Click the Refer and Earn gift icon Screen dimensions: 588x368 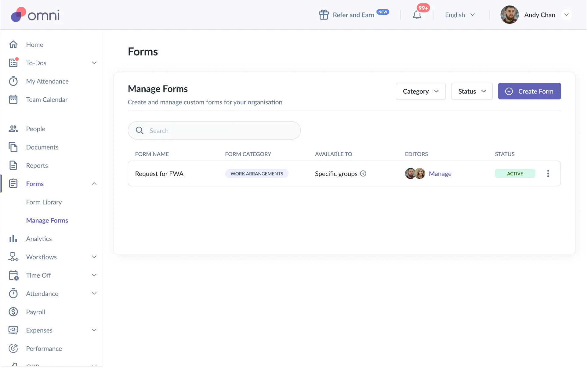(x=324, y=15)
